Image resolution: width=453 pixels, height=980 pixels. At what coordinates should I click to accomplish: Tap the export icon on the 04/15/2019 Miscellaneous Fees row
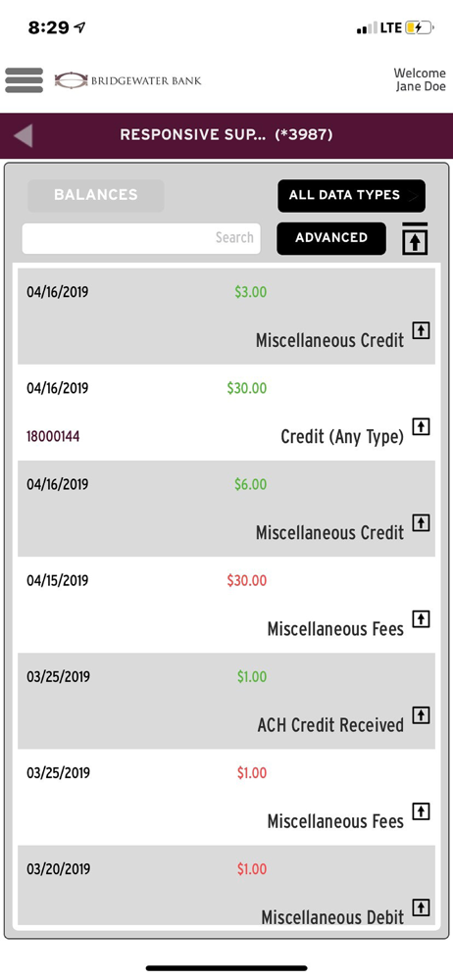point(422,618)
